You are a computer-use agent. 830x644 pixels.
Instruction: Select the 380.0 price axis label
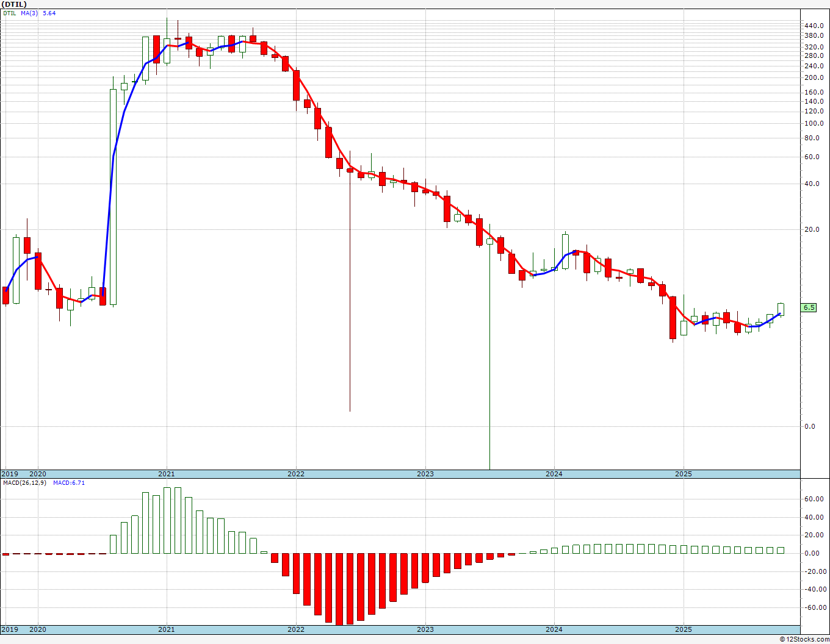(814, 35)
